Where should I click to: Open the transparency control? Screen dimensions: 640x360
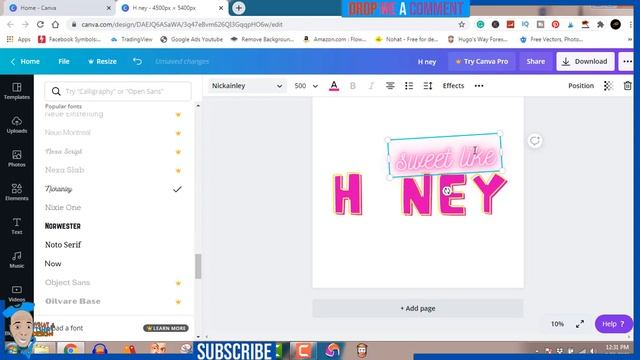pyautogui.click(x=608, y=86)
